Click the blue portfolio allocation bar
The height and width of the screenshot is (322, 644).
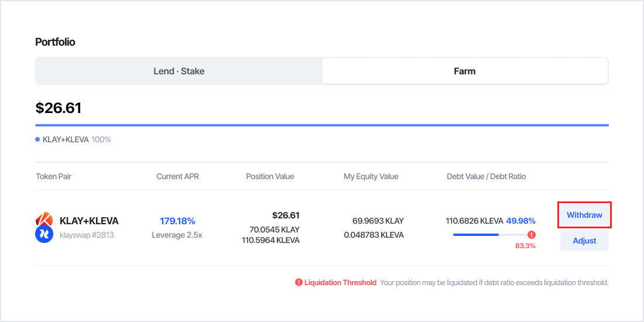coord(321,125)
